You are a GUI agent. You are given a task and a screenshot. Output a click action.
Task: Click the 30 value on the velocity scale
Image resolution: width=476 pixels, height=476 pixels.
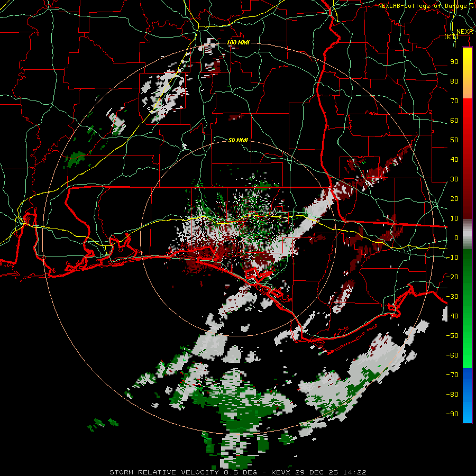coord(454,179)
